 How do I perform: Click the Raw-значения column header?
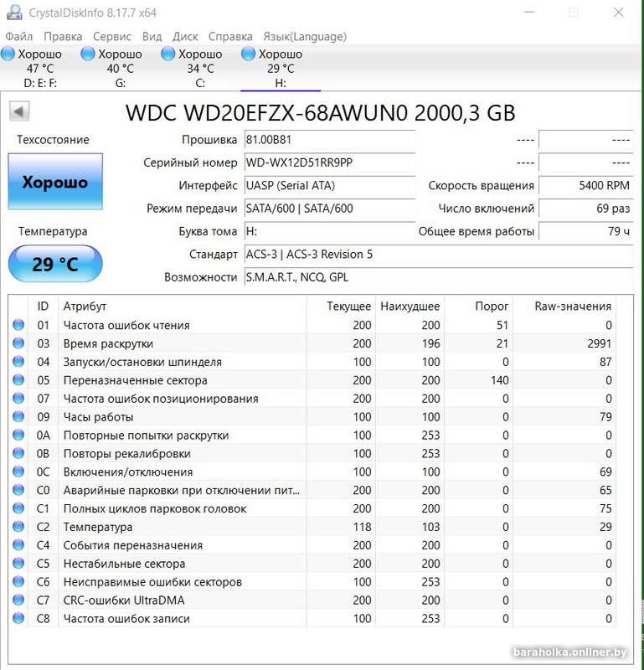[564, 306]
